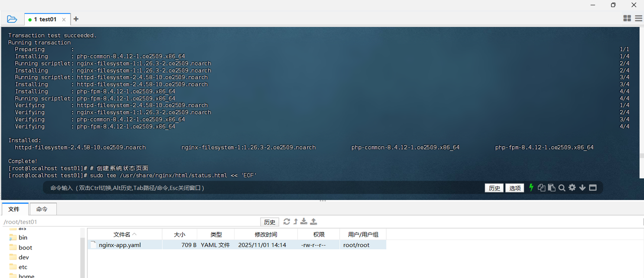Select the nginx-app.yaml file
This screenshot has width=644, height=278.
click(120, 245)
